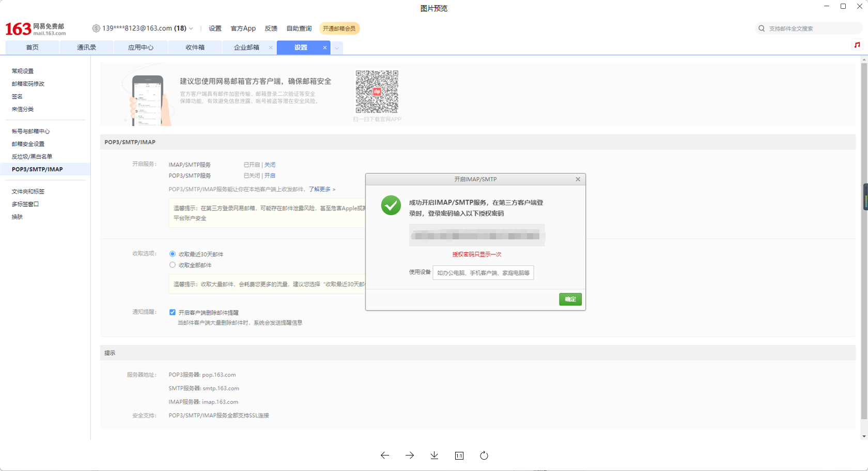
Task: Open 签名 in the sidebar
Action: click(17, 96)
